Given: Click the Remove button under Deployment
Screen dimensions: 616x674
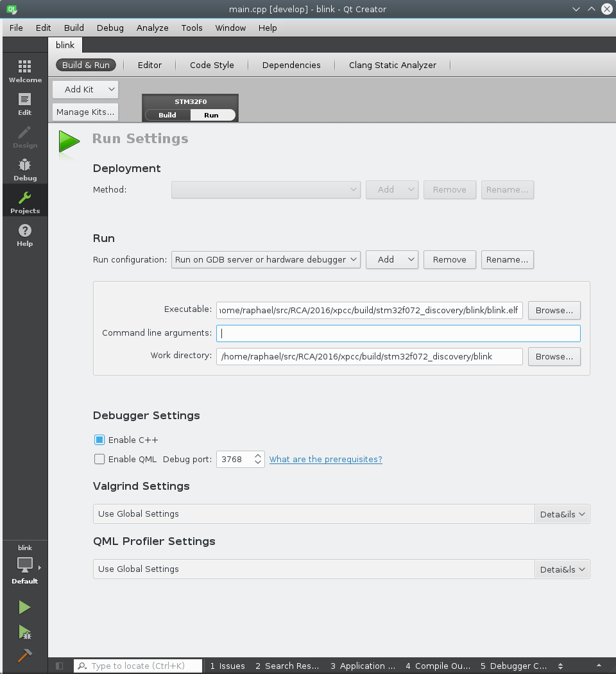Looking at the screenshot, I should (x=450, y=189).
